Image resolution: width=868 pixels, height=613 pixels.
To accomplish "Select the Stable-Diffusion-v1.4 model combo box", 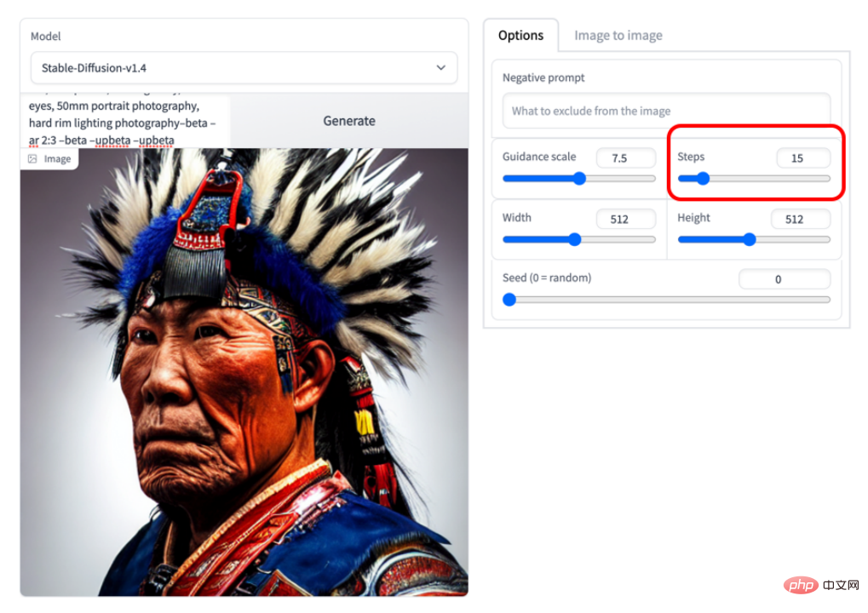I will pyautogui.click(x=244, y=68).
